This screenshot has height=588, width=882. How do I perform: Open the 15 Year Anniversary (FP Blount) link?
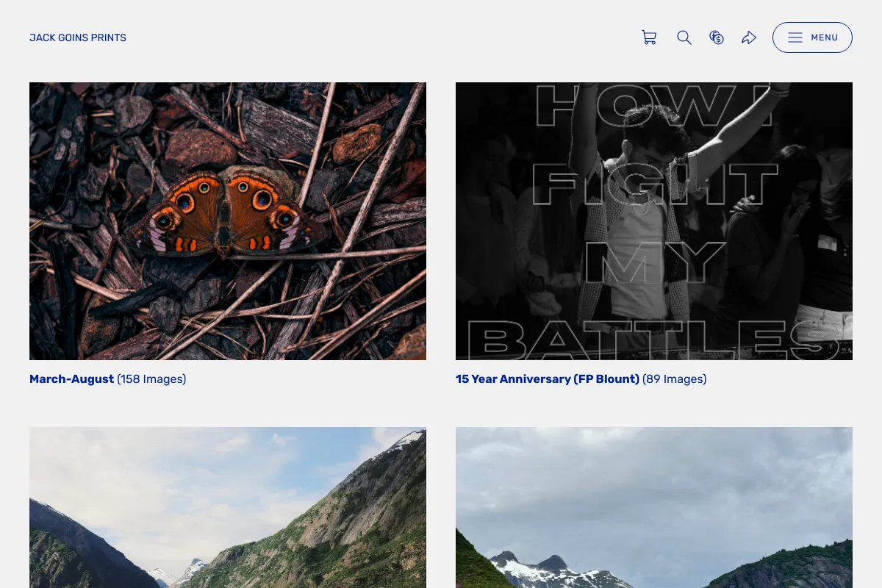pyautogui.click(x=548, y=379)
